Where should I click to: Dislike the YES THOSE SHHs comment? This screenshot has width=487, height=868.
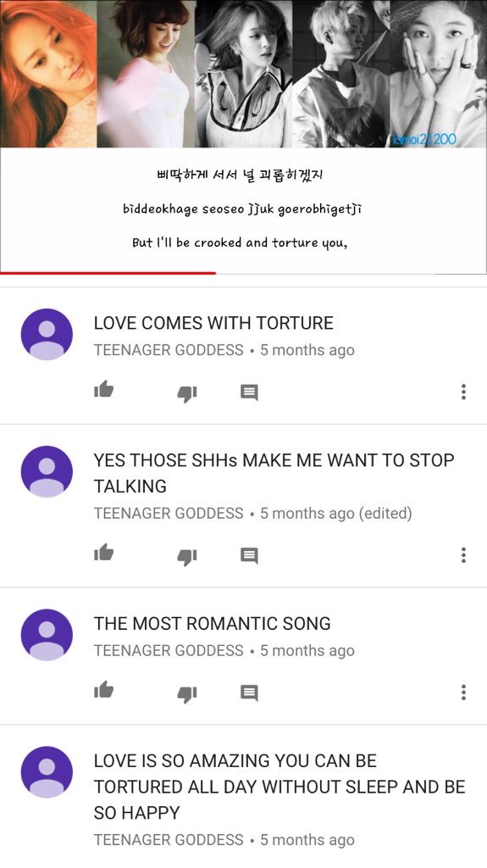pyautogui.click(x=187, y=556)
